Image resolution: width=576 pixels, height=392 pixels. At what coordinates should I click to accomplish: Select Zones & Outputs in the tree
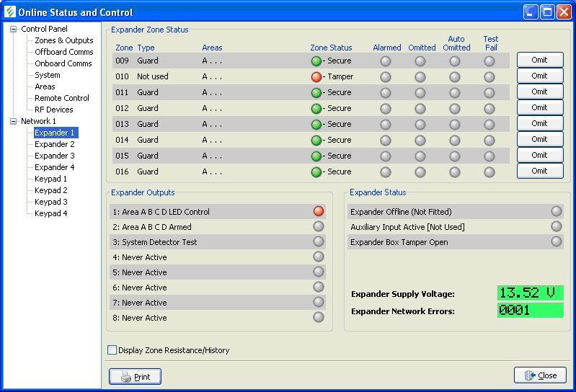tap(63, 40)
